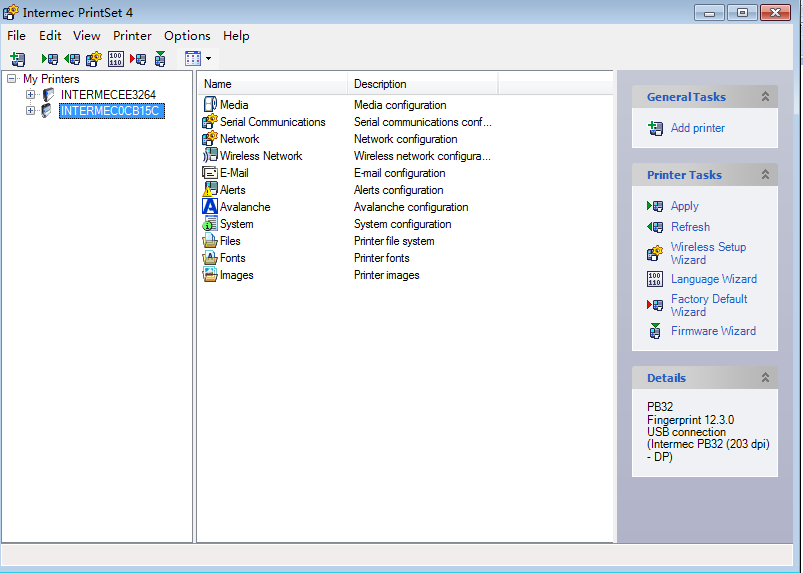
Task: Select the System icon in the list
Action: 210,223
